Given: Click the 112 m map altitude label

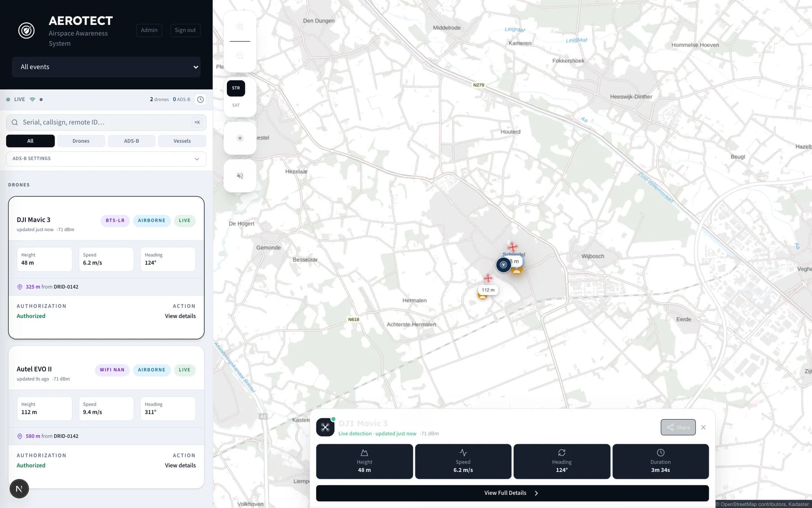Looking at the screenshot, I should 488,290.
